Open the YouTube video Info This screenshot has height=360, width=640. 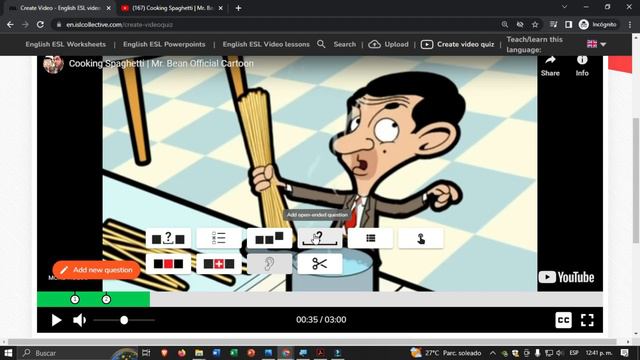582,66
